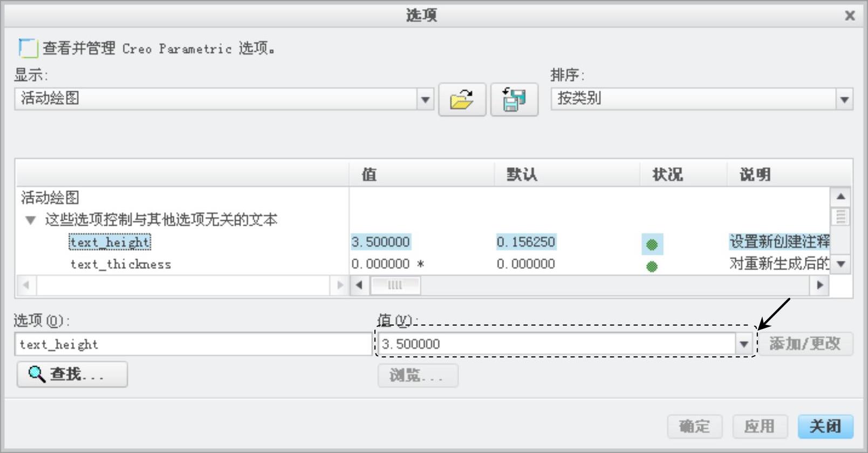Click vertical scrollbar up arrow

(840, 197)
